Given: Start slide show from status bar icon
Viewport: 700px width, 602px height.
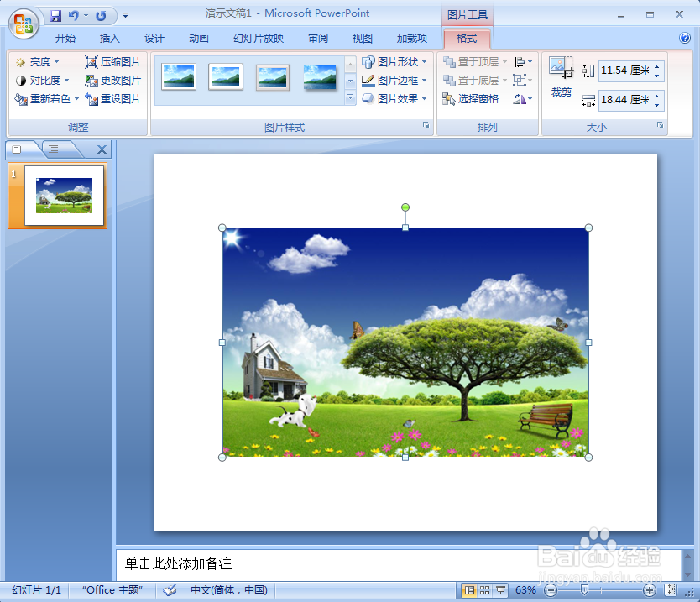Looking at the screenshot, I should coord(500,590).
